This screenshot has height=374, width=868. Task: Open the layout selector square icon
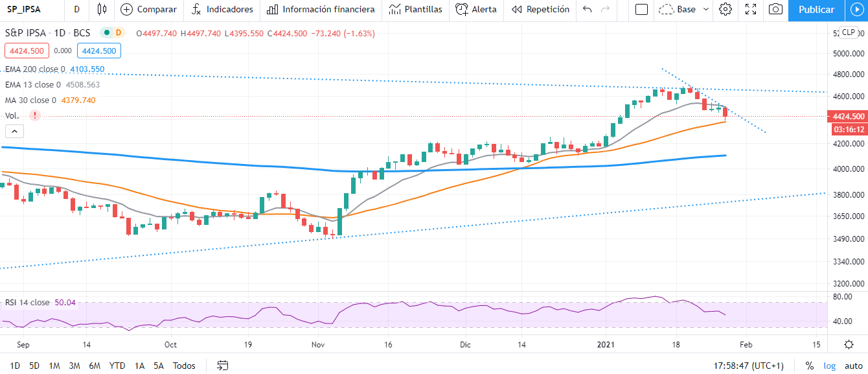[641, 10]
